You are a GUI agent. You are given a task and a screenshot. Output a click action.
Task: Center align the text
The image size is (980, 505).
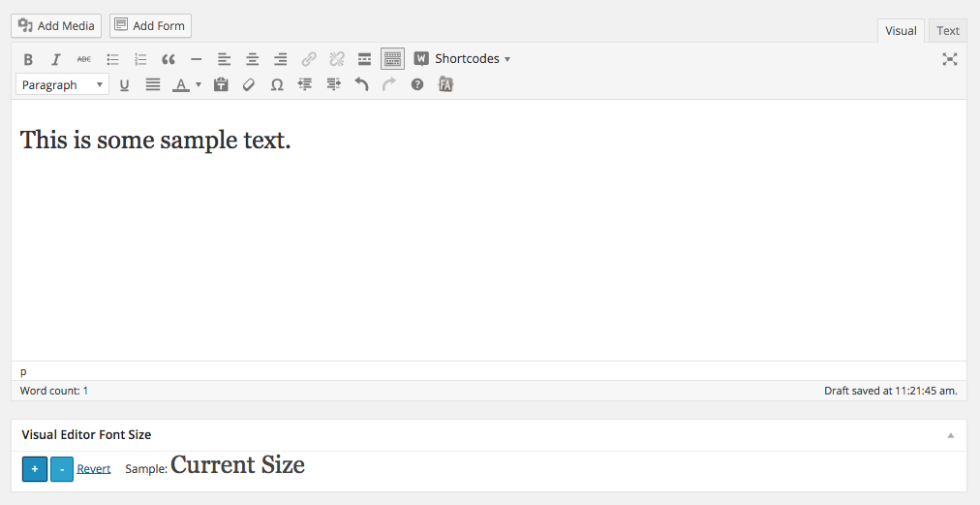(x=252, y=59)
